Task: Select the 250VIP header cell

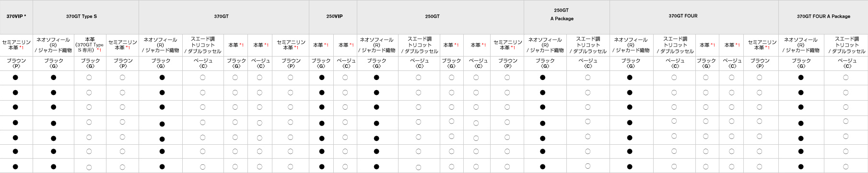Action: click(333, 16)
